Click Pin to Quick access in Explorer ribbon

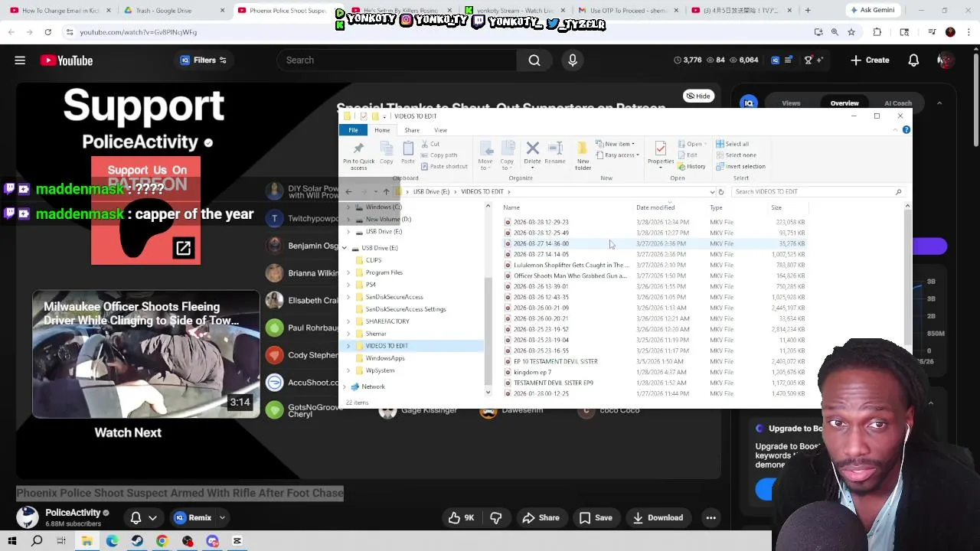point(358,155)
